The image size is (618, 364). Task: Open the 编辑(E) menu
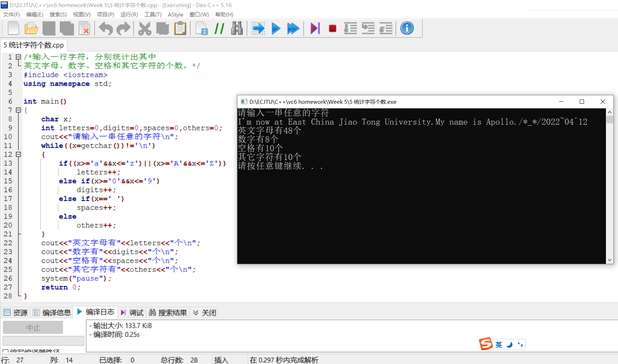[35, 15]
